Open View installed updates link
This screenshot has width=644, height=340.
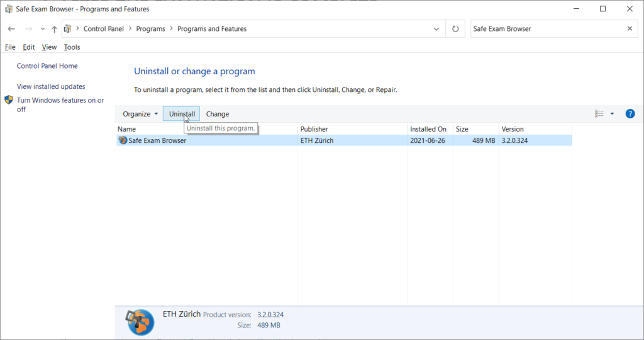51,87
